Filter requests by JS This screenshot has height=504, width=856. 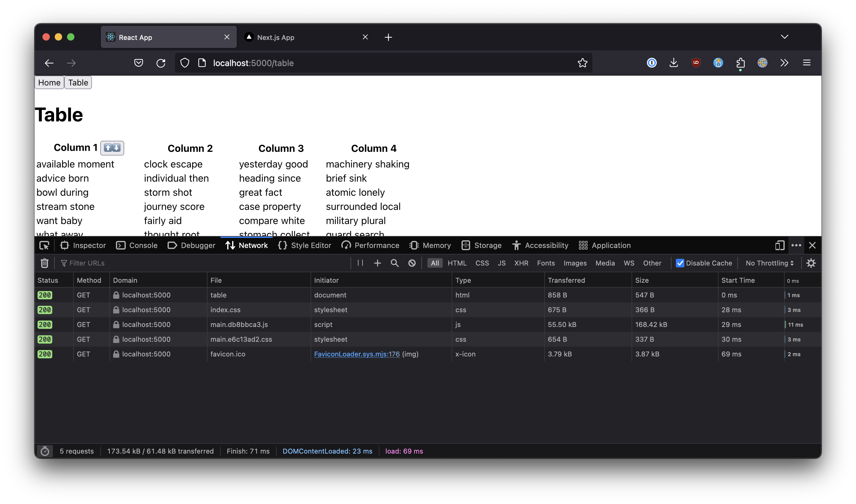(501, 263)
